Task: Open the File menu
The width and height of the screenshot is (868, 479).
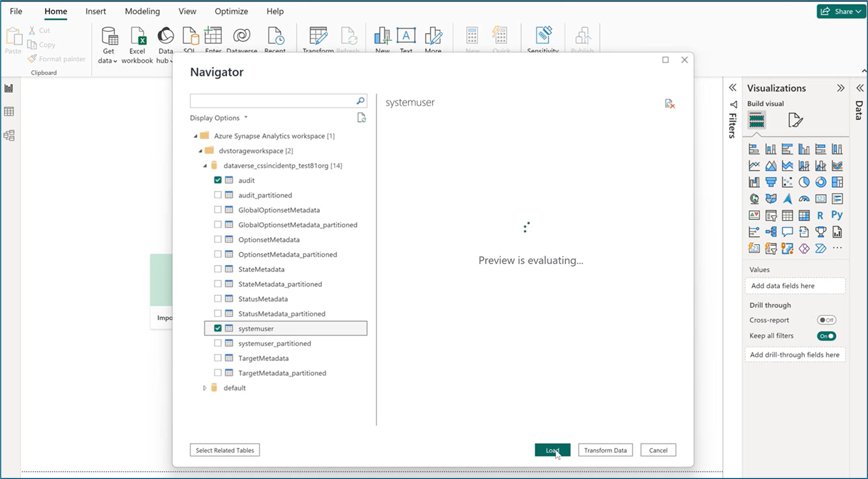Action: (16, 11)
